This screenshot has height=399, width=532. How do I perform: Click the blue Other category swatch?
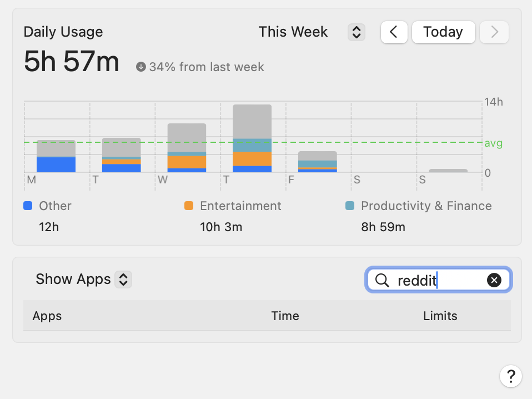[28, 206]
